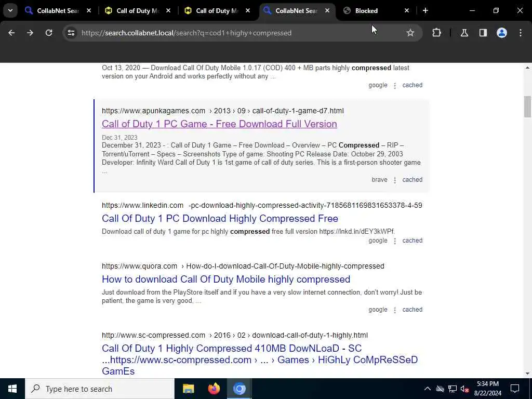Click google engine label on Quora result
The image size is (532, 399).
click(x=378, y=310)
